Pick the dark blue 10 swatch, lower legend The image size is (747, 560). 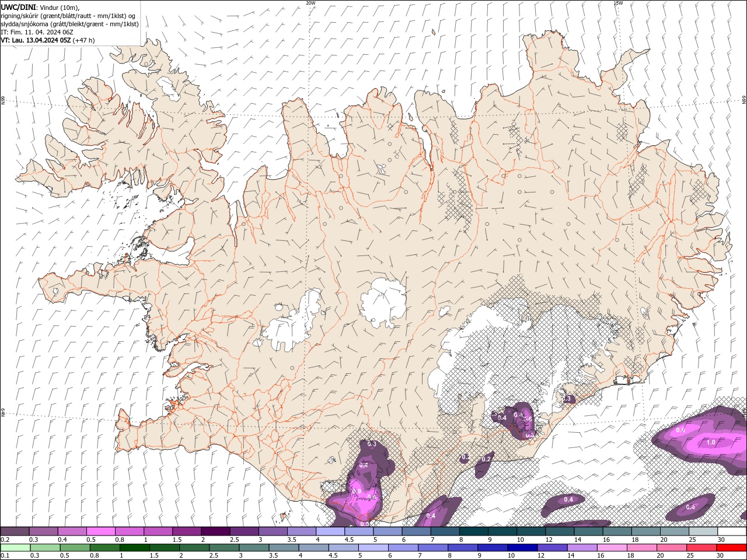click(523, 547)
